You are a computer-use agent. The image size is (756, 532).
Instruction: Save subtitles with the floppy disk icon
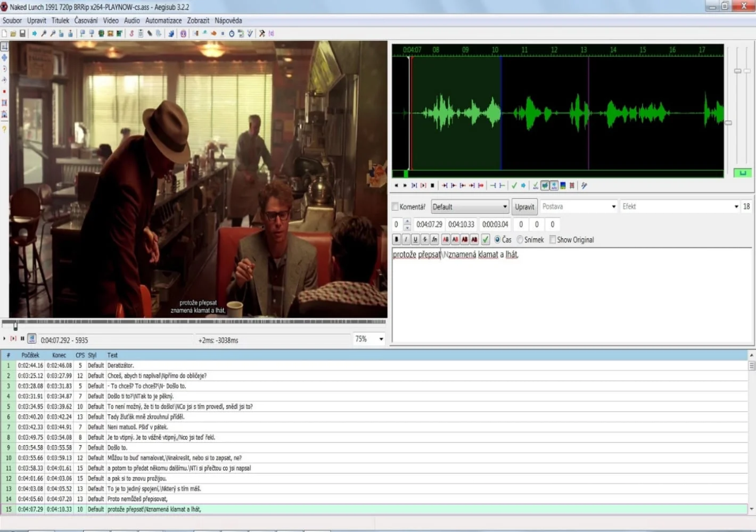[22, 34]
